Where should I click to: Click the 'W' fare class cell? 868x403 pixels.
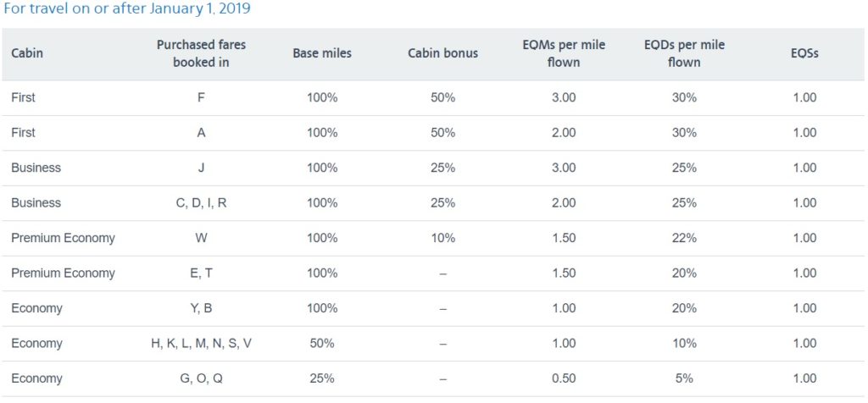(x=201, y=238)
